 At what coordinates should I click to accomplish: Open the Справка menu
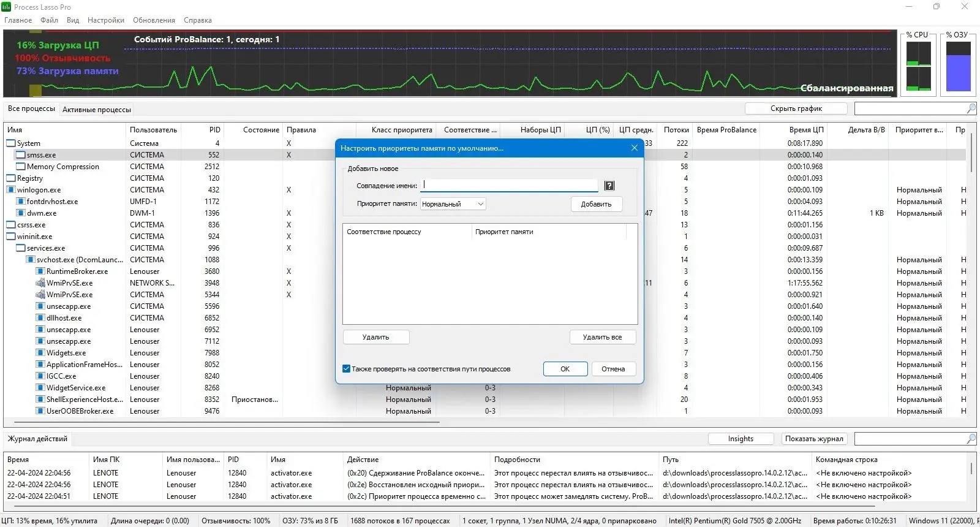click(x=198, y=20)
